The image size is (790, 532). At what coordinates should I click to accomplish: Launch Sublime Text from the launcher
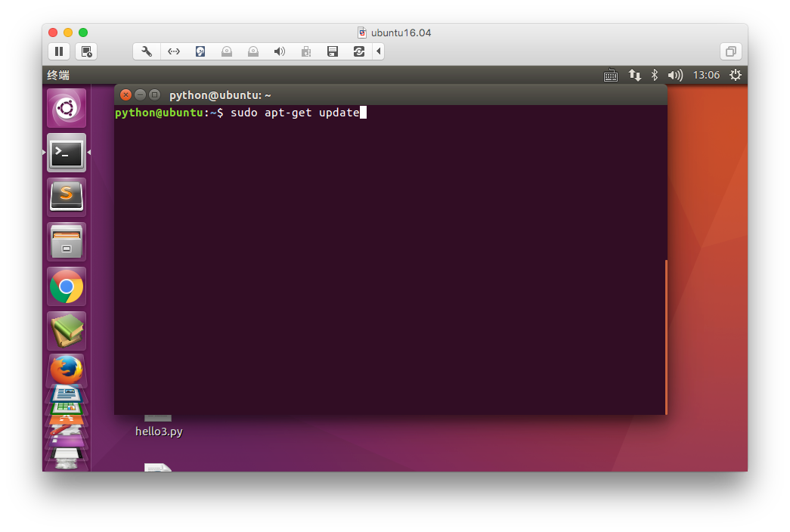pyautogui.click(x=67, y=196)
